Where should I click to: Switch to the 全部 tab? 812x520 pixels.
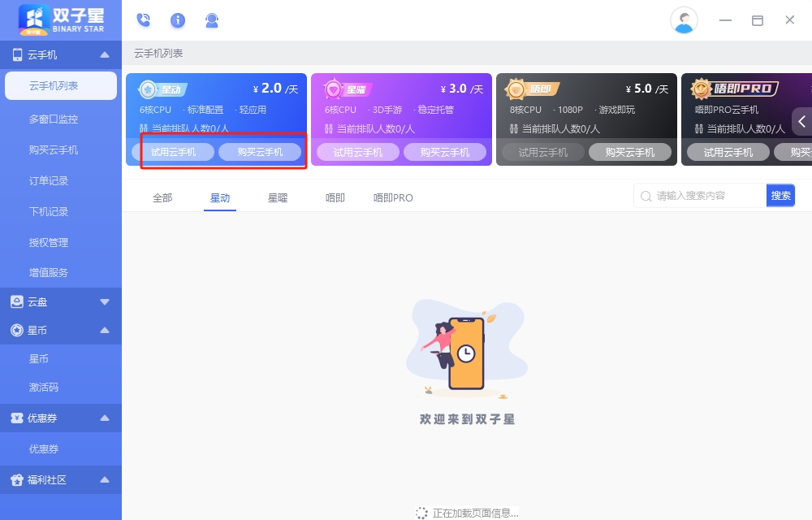tap(162, 197)
